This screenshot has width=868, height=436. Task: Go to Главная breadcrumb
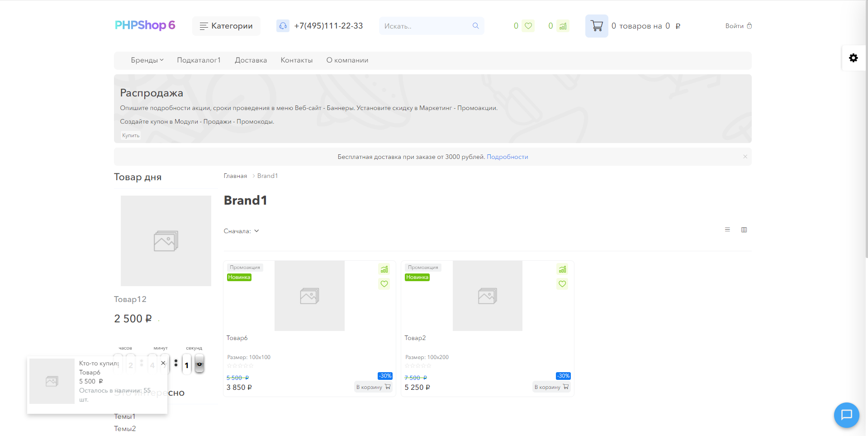pos(235,176)
